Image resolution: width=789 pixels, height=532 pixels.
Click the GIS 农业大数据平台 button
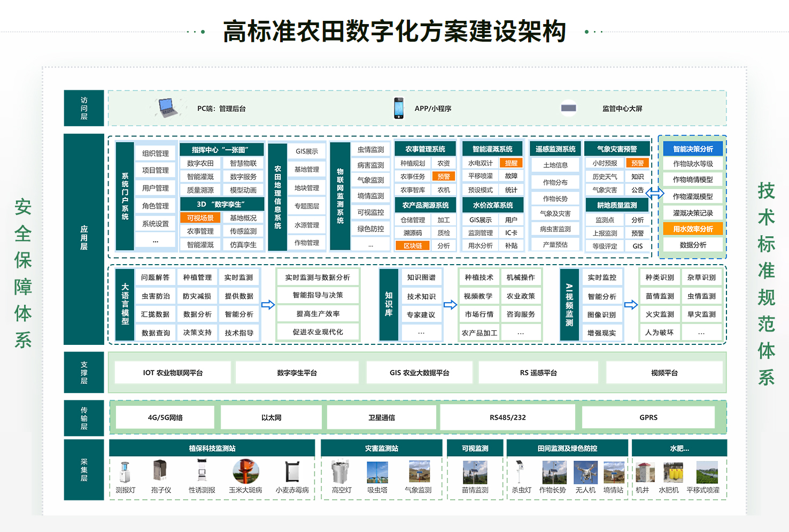pyautogui.click(x=419, y=372)
